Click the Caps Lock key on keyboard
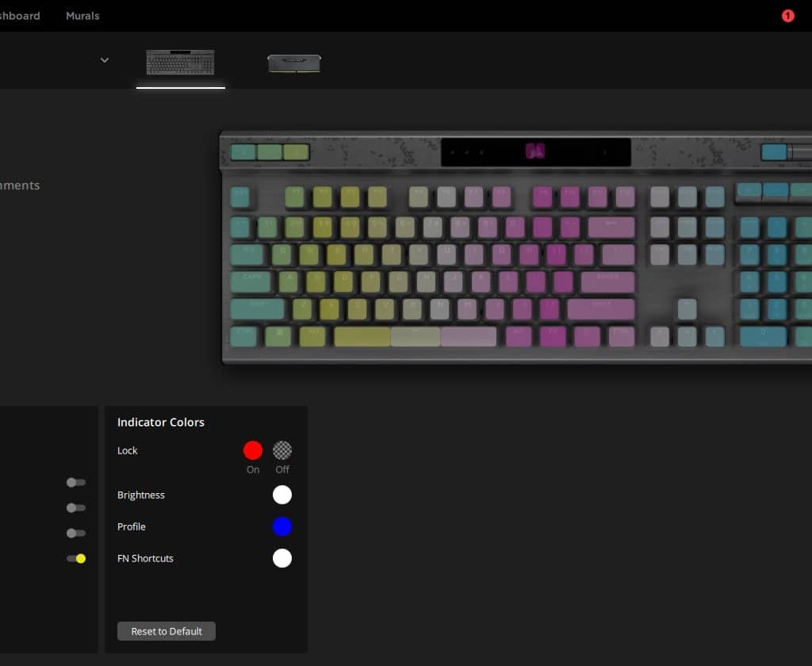Viewport: 812px width, 666px height. pos(251,281)
